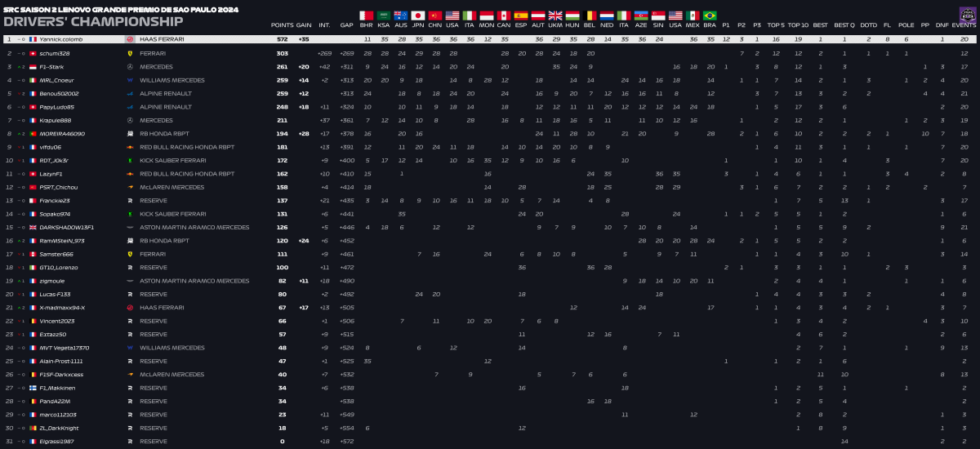The image size is (980, 449).
Task: Click the Monaco flag above MON
Action: tap(487, 16)
